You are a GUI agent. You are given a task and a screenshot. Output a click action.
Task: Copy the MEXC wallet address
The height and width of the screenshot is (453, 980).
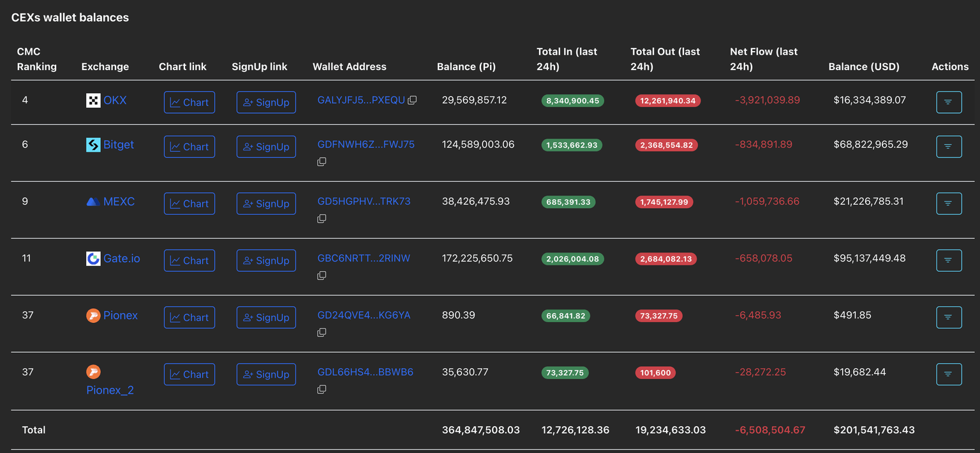click(322, 219)
